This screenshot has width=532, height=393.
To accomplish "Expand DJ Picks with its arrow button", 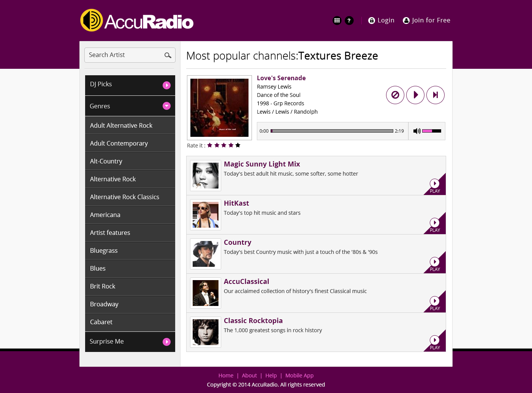I will (167, 85).
